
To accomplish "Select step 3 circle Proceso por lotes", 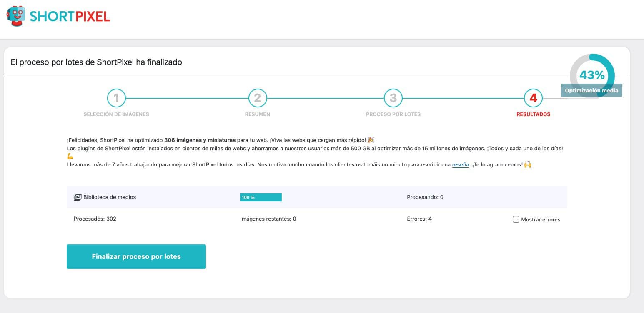I will tap(393, 98).
